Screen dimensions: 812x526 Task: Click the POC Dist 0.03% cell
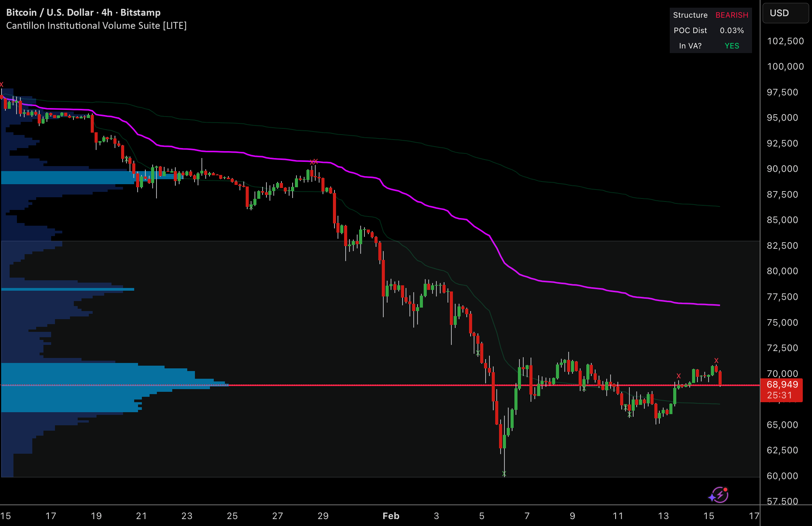[732, 30]
